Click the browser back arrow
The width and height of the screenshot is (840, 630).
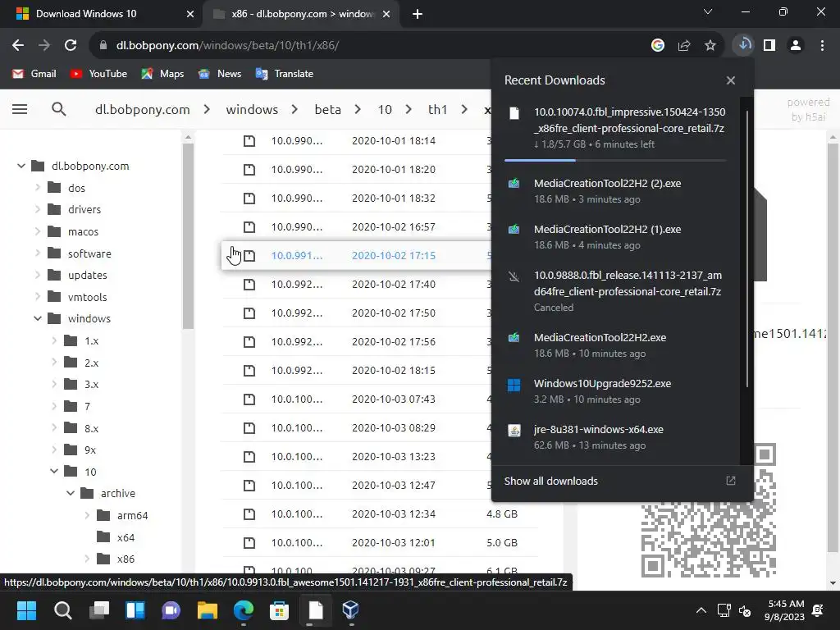[x=18, y=46]
